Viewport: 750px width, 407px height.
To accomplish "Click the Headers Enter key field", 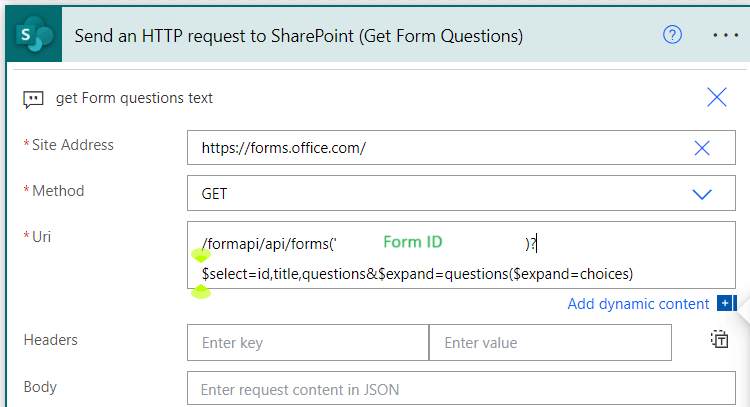I will [307, 343].
